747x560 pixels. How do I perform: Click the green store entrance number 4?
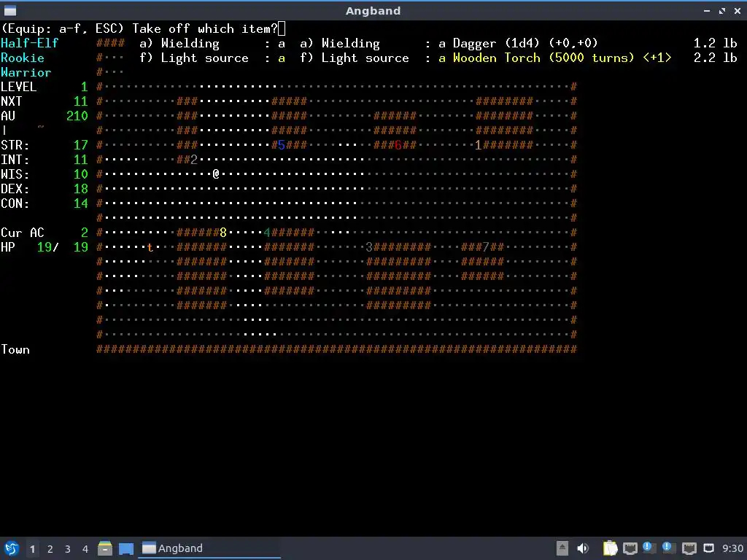[267, 233]
